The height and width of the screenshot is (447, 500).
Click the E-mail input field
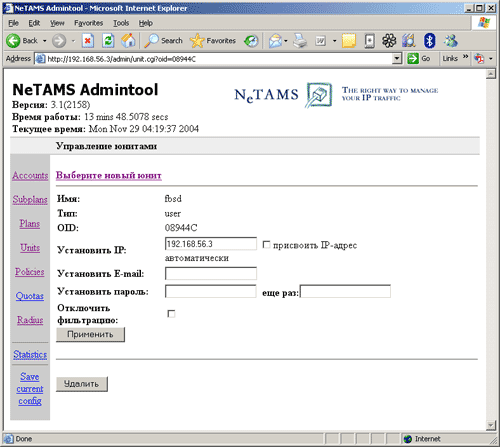(211, 273)
